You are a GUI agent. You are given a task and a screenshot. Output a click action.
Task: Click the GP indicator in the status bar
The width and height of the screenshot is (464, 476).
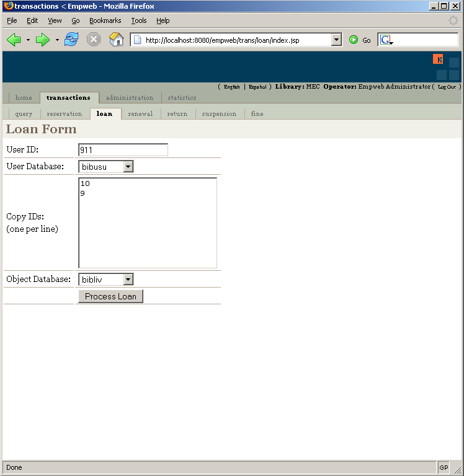pos(444,467)
